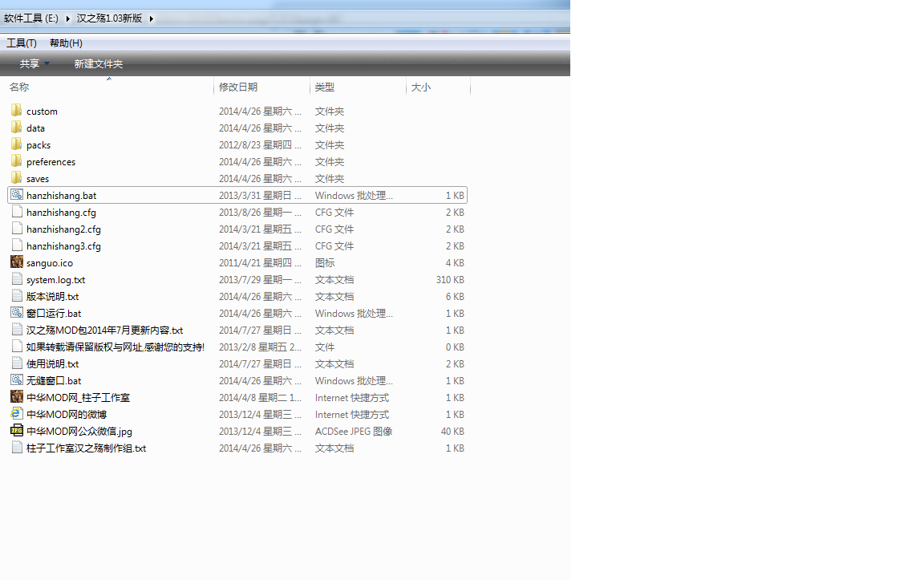Click the 中华MOD网_柱子工作室 shortcut icon

pos(16,397)
